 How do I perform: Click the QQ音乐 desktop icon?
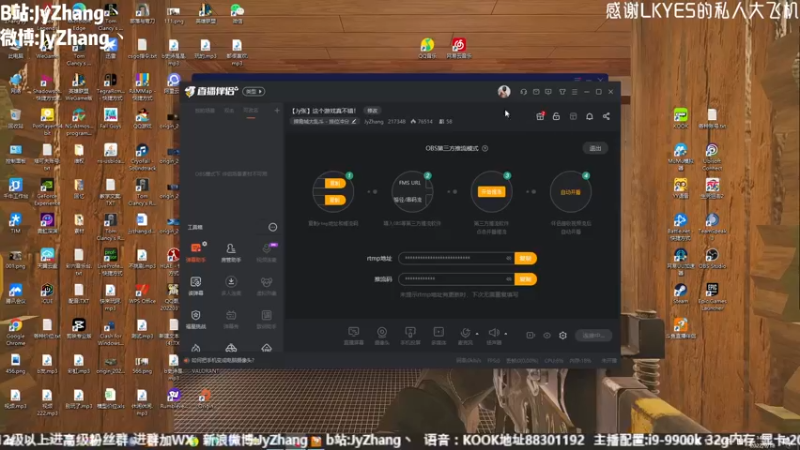coord(427,48)
